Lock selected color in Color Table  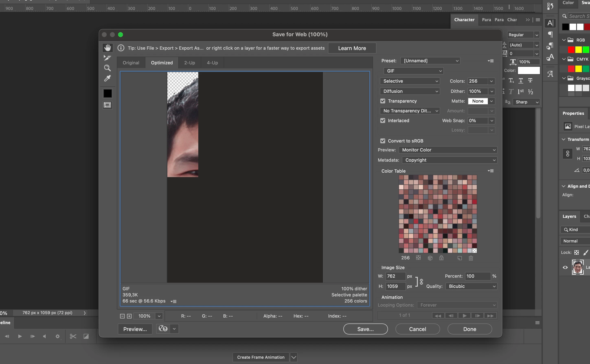pyautogui.click(x=441, y=258)
